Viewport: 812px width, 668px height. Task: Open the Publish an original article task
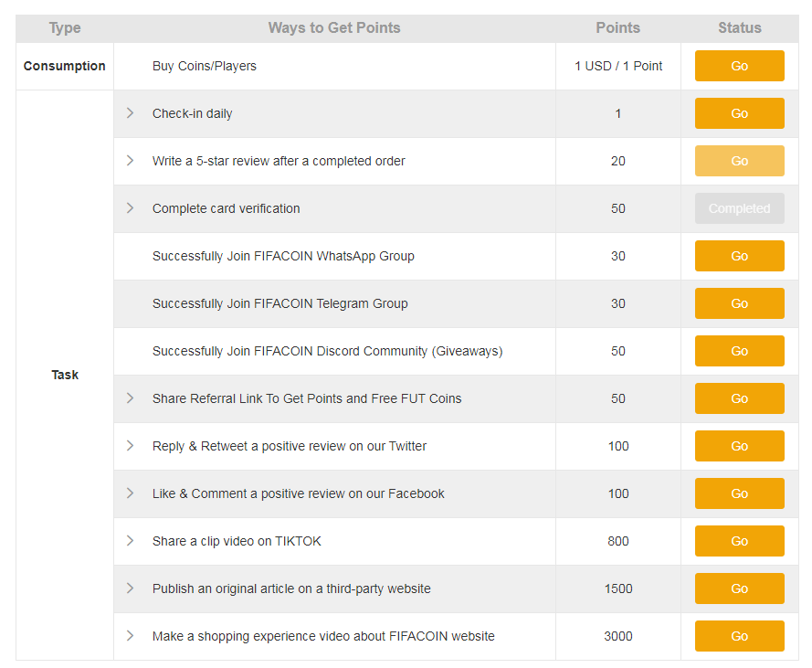click(x=291, y=588)
